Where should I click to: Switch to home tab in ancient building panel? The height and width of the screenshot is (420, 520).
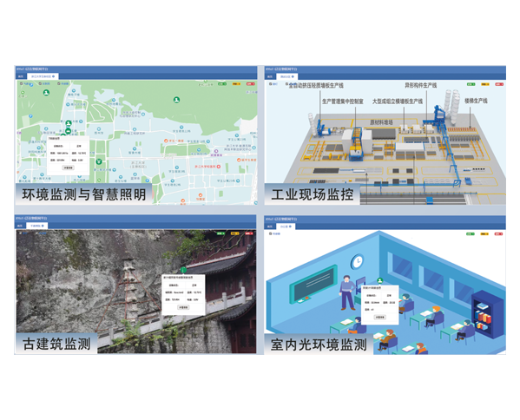coord(20,226)
